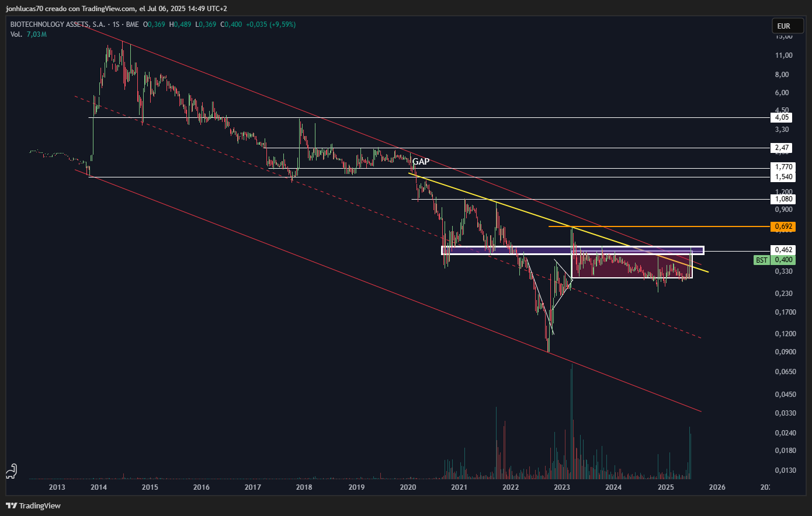Click the C0,400 close value in legend

(x=231, y=25)
